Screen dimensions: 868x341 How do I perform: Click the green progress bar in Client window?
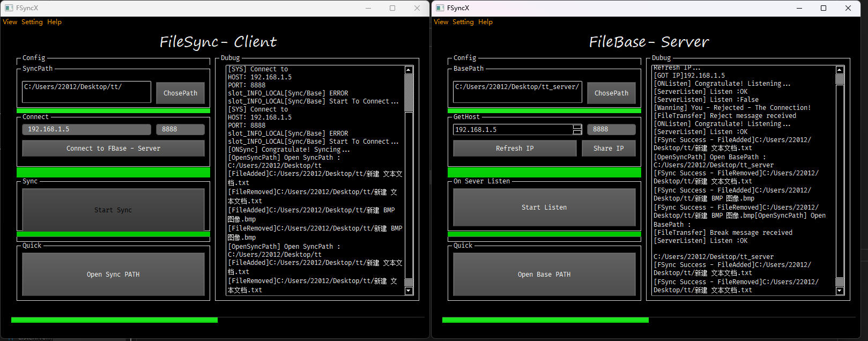tap(114, 320)
